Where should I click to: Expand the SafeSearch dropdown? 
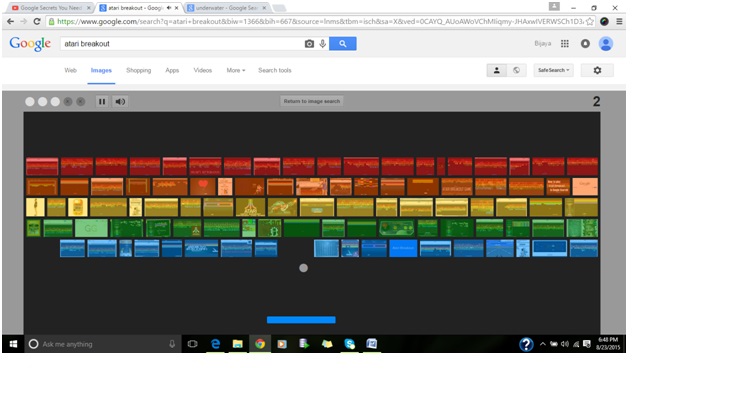pyautogui.click(x=553, y=70)
